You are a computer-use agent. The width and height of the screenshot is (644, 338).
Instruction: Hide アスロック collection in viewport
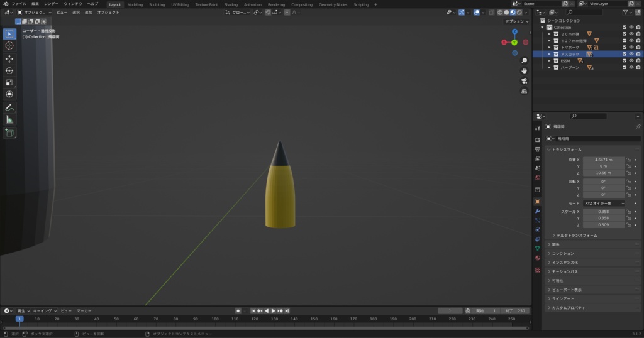(631, 54)
